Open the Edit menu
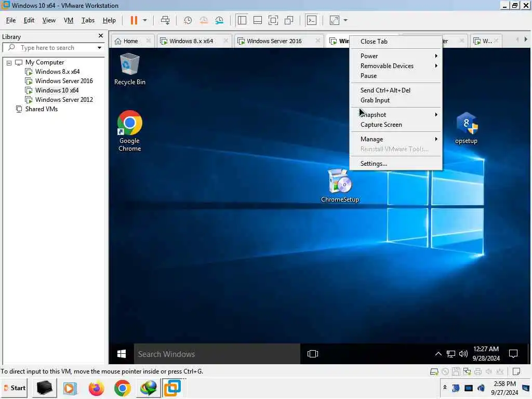 click(x=29, y=20)
